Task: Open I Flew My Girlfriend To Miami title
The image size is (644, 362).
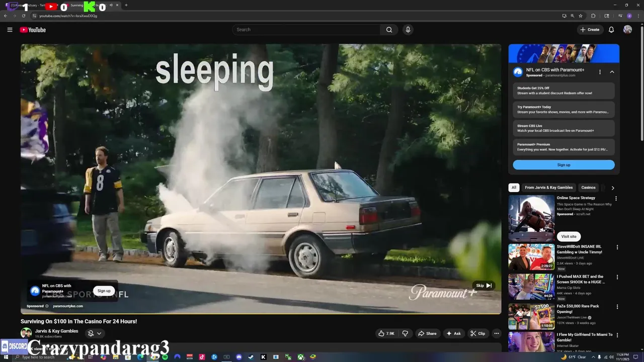Action: tap(585, 337)
